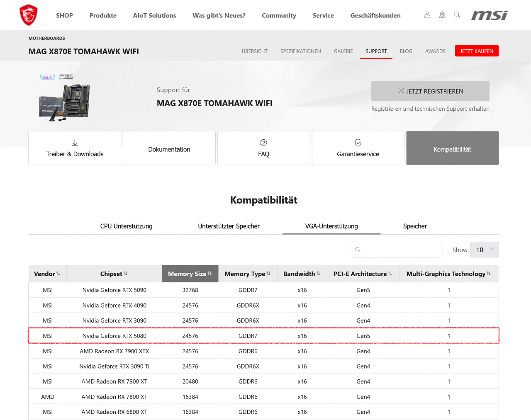Click the MOTHERBOARDS breadcrumb link
Screen dimensions: 531x420
(x=47, y=38)
